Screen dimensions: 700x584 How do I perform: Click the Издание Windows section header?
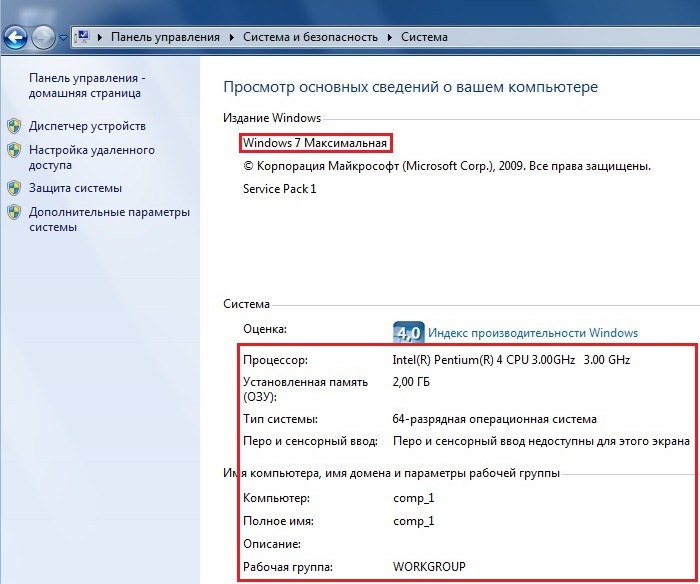272,118
